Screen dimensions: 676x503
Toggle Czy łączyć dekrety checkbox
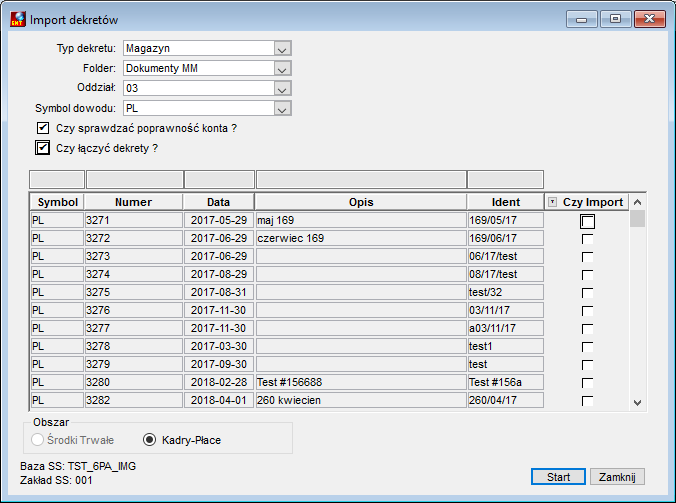pos(43,148)
